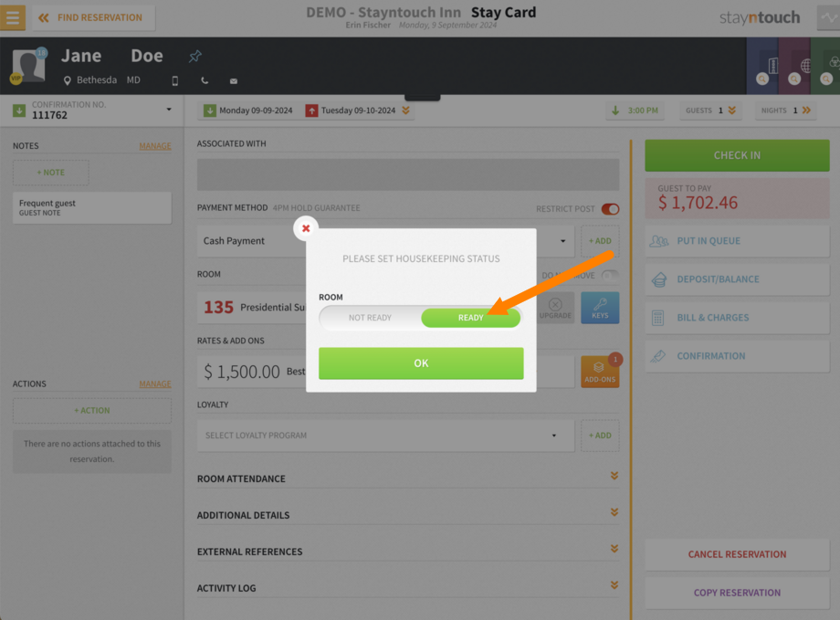Screen dimensions: 840x620
Task: Go back to Find Reservation
Action: tap(93, 17)
